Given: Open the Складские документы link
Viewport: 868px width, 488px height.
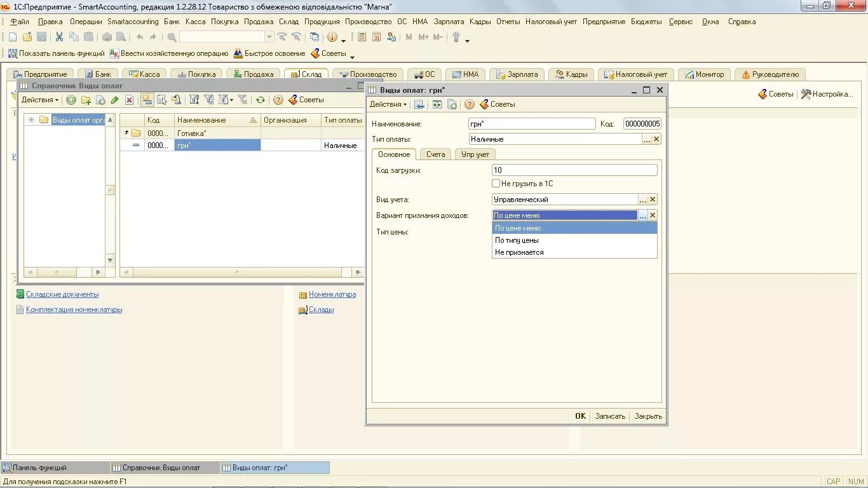Looking at the screenshot, I should (62, 294).
